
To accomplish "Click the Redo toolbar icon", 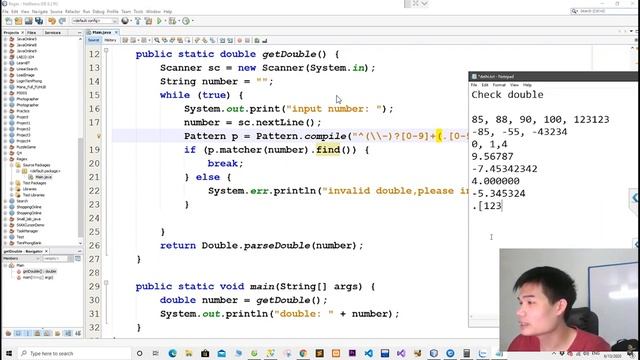I will point(62,21).
